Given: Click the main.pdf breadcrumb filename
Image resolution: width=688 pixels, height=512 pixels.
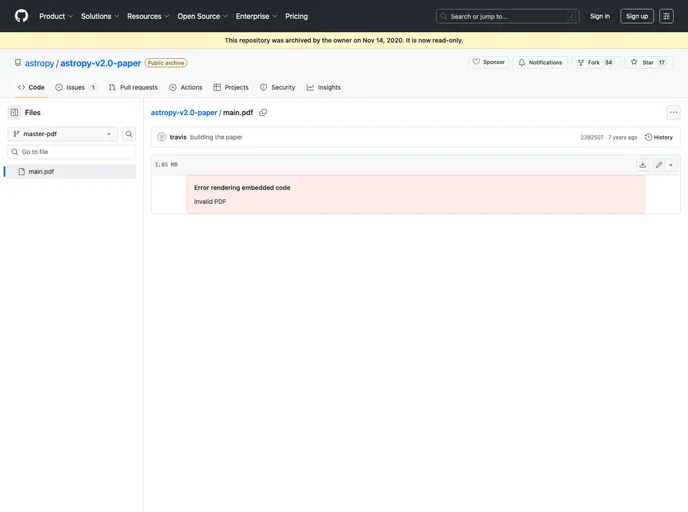Looking at the screenshot, I should [x=238, y=112].
